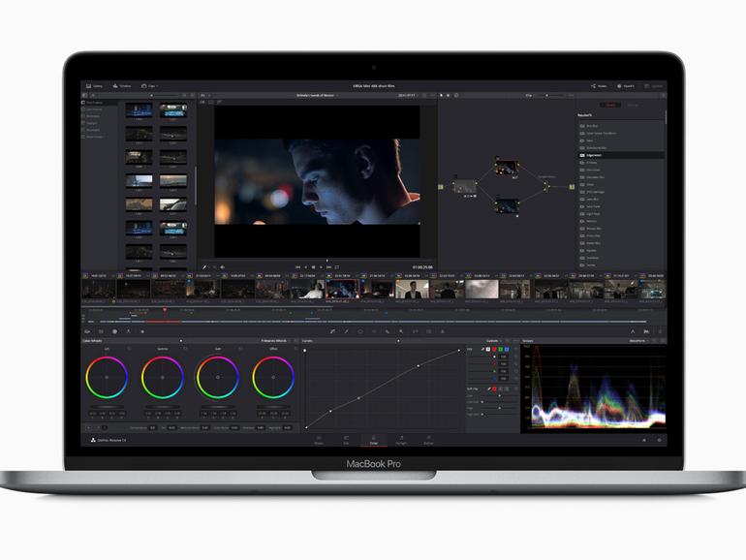The height and width of the screenshot is (560, 746).
Task: Adjust the Gain master wheel slider
Action: [218, 407]
